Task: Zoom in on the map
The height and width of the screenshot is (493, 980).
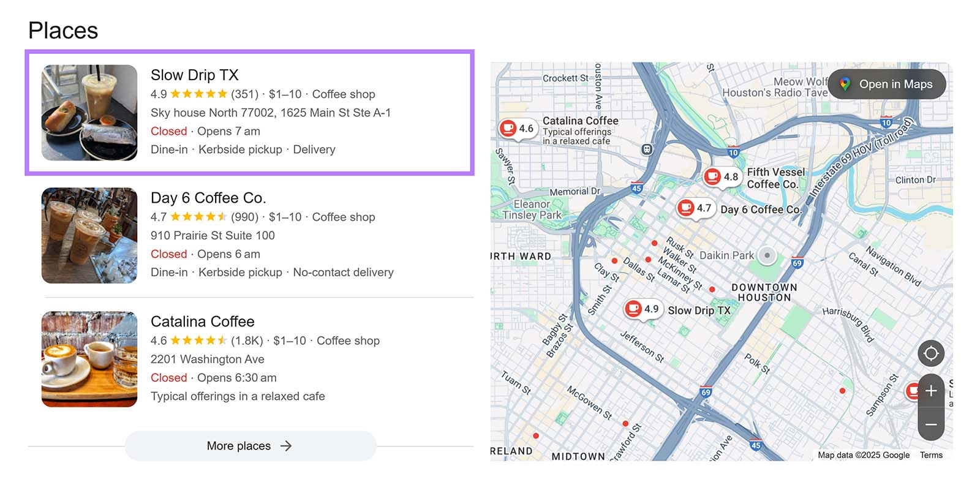Action: (x=930, y=391)
